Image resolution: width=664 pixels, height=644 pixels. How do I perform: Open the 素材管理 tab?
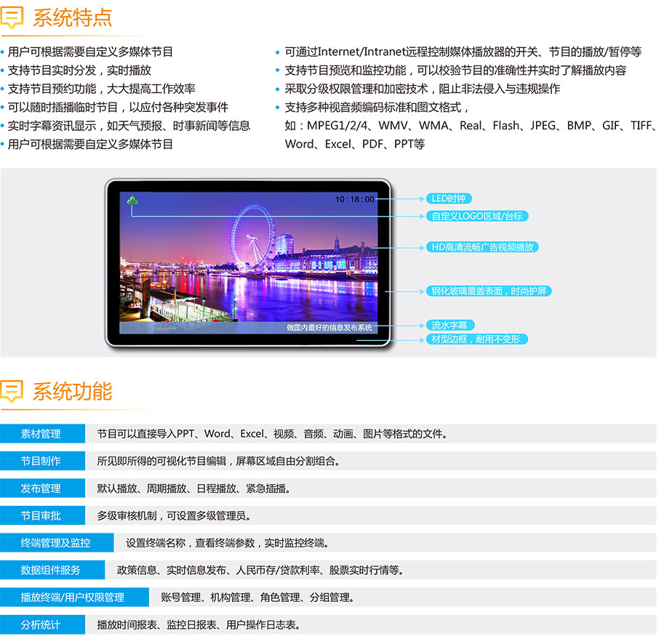41,434
